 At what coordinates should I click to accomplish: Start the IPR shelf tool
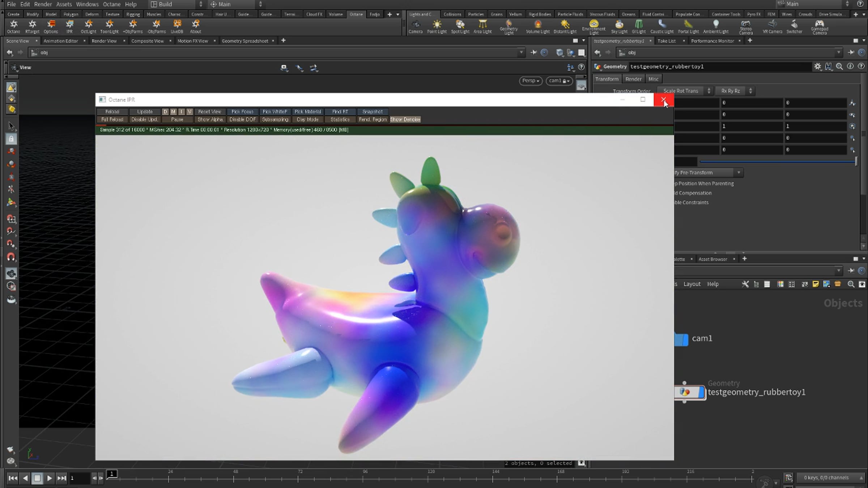(x=69, y=26)
